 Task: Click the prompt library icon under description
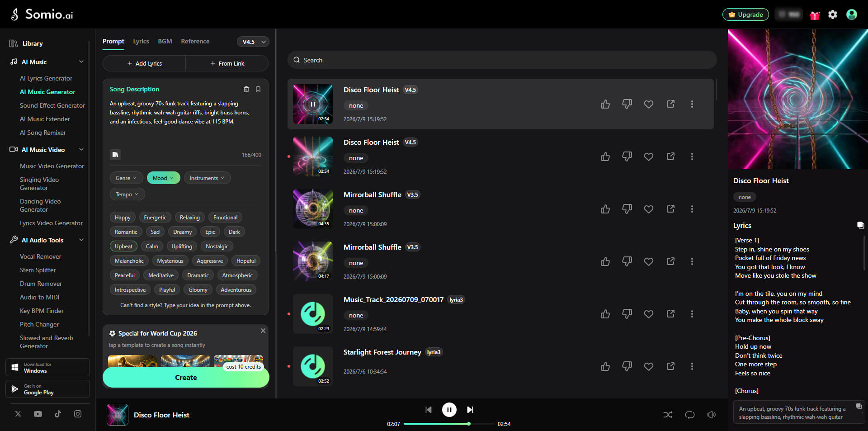click(x=115, y=155)
